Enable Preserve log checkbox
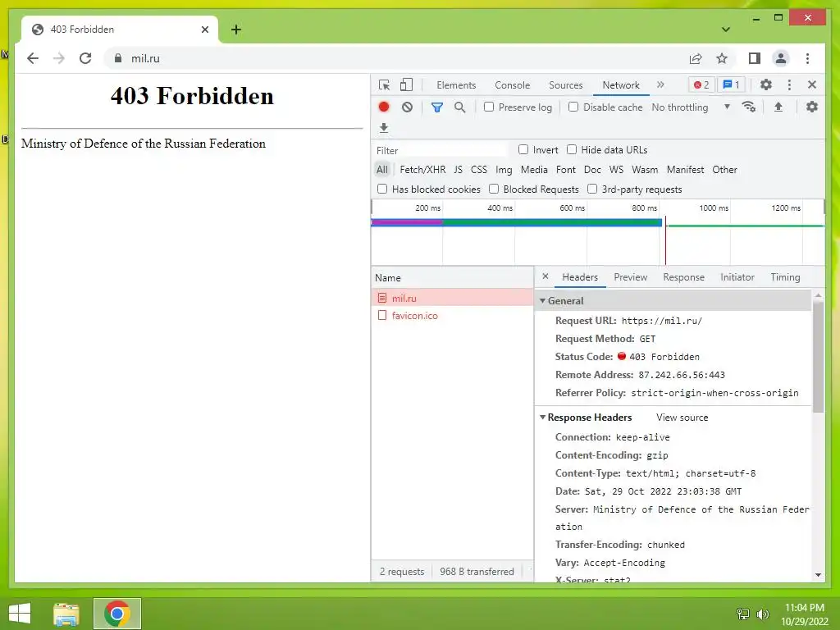Viewport: 840px width, 630px height. tap(489, 107)
